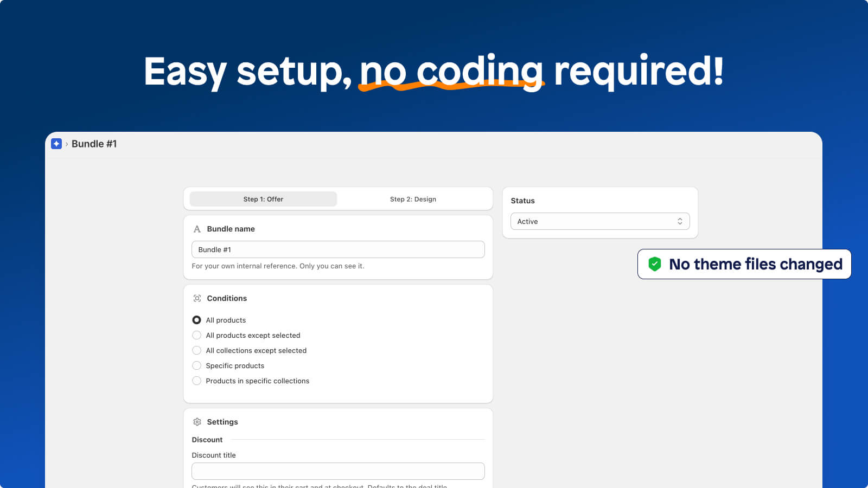The image size is (868, 488).
Task: Click the green shield checkmark icon
Action: pos(655,264)
